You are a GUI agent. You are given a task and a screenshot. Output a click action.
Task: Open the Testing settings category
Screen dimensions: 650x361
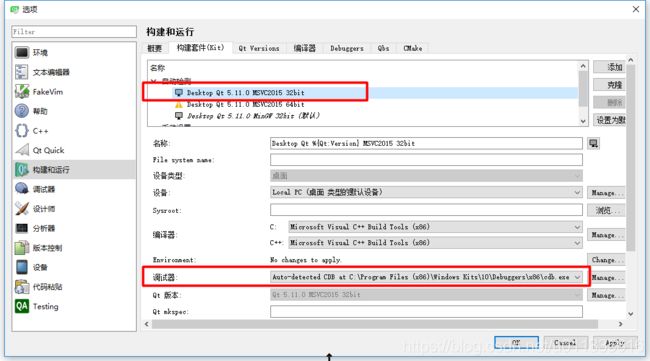tap(74, 306)
